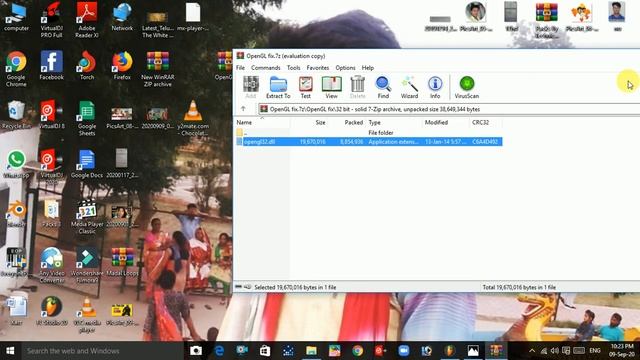
Task: Open the Options menu
Action: pos(345,68)
